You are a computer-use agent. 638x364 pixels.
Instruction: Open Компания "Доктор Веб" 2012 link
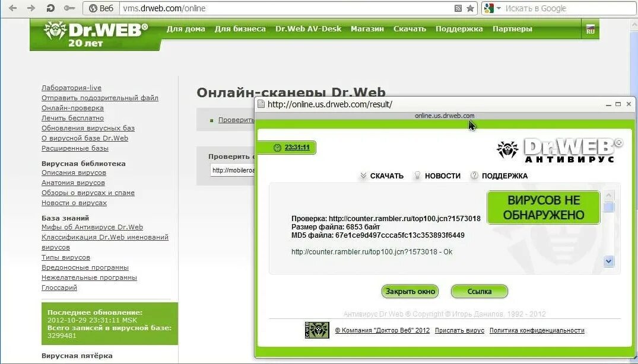click(x=382, y=331)
